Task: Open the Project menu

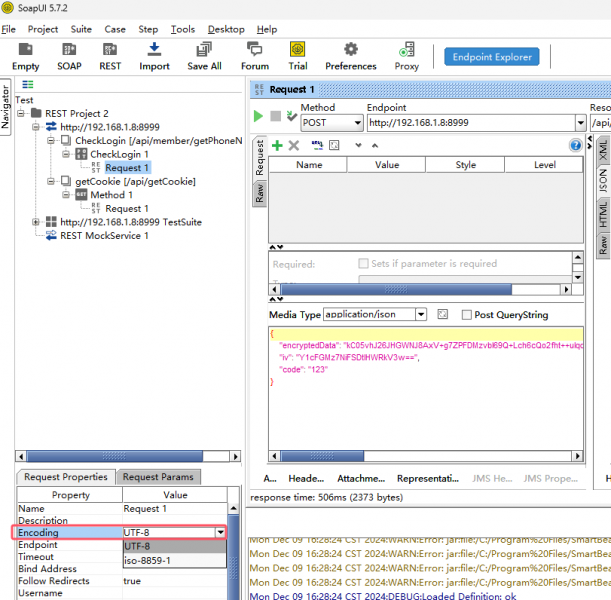Action: [x=43, y=29]
